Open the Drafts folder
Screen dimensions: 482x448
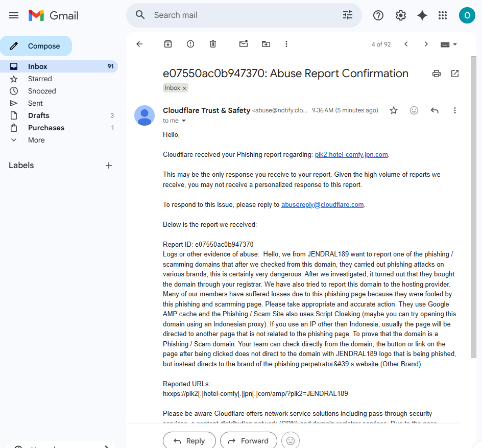tap(59, 115)
